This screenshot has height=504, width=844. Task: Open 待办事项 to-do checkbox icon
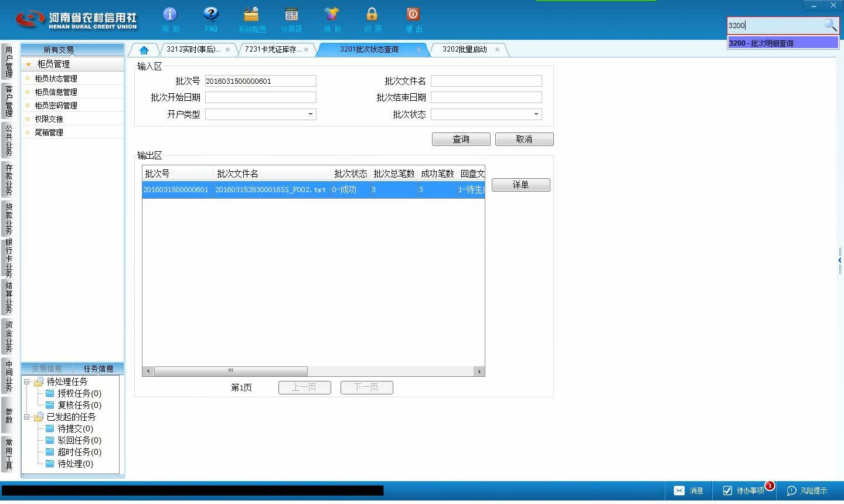[x=727, y=491]
